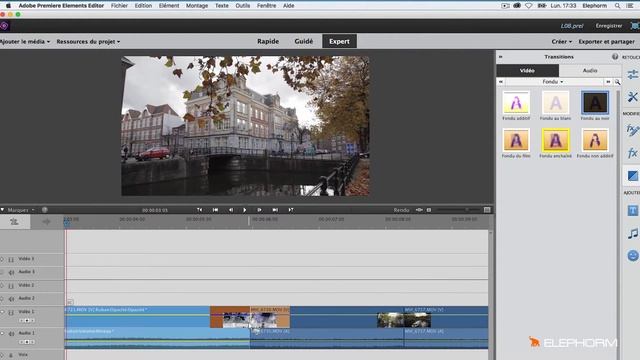Click the zoom out timeline icon
This screenshot has width=640, height=360.
pos(429,210)
